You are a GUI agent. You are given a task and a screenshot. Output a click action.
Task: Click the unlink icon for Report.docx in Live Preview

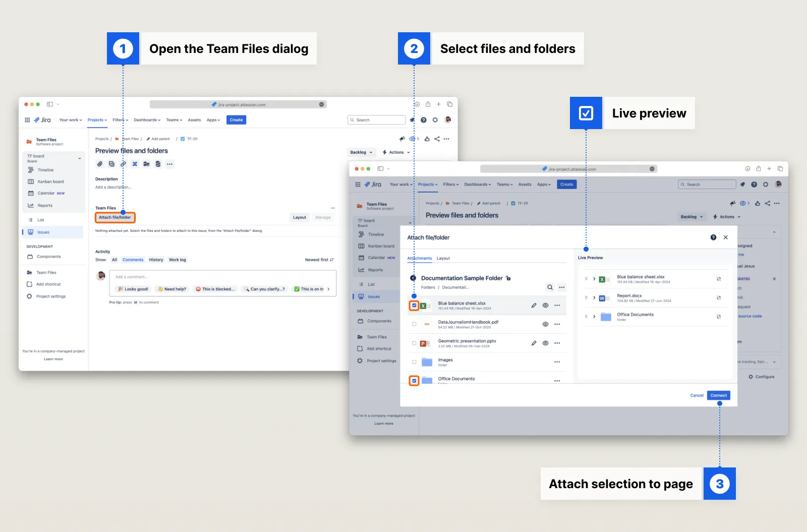coord(719,298)
